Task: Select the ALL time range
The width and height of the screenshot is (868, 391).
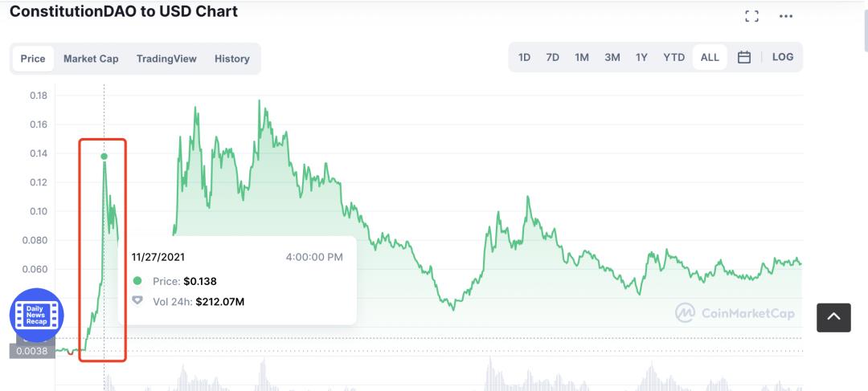Action: [x=710, y=57]
